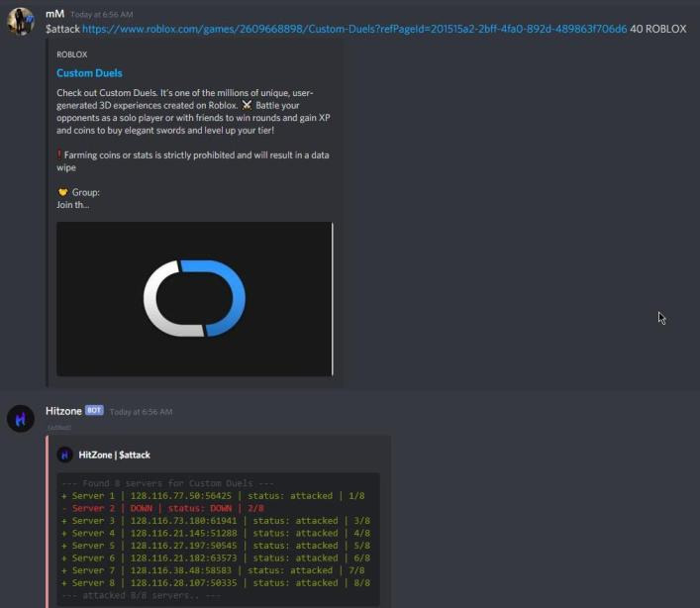Click the Server 5 line 128.116.27.197:50545
The image size is (700, 608).
(x=216, y=546)
